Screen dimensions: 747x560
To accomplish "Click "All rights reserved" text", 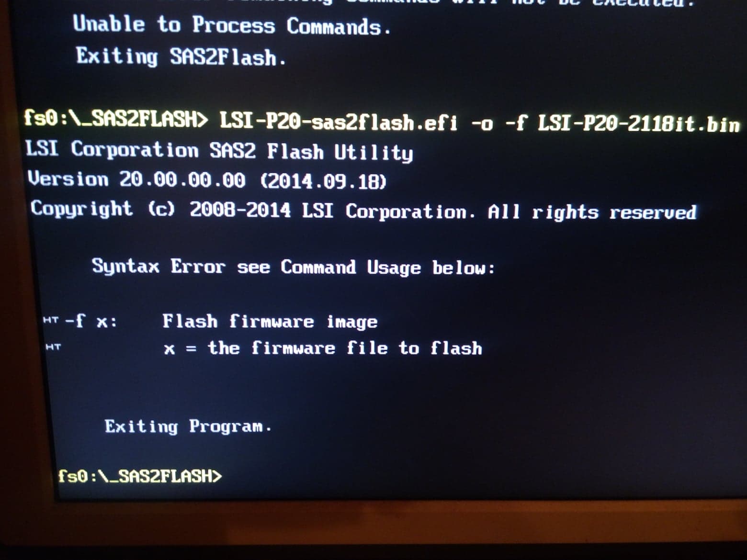I will pyautogui.click(x=592, y=212).
